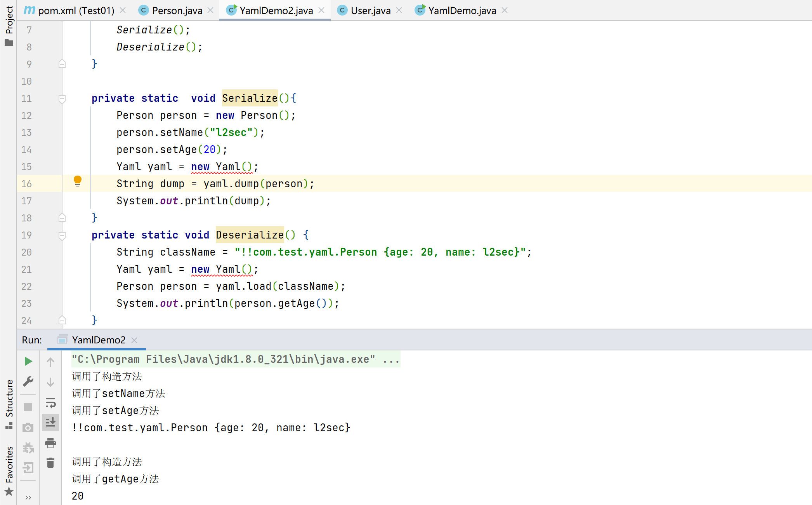Clear console output trash icon
This screenshot has width=812, height=505.
[50, 463]
